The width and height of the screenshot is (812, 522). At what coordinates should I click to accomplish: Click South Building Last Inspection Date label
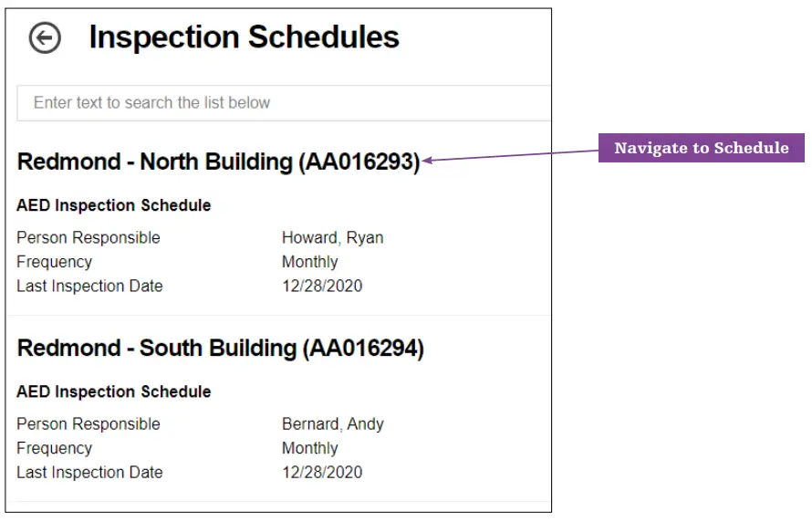tap(89, 472)
